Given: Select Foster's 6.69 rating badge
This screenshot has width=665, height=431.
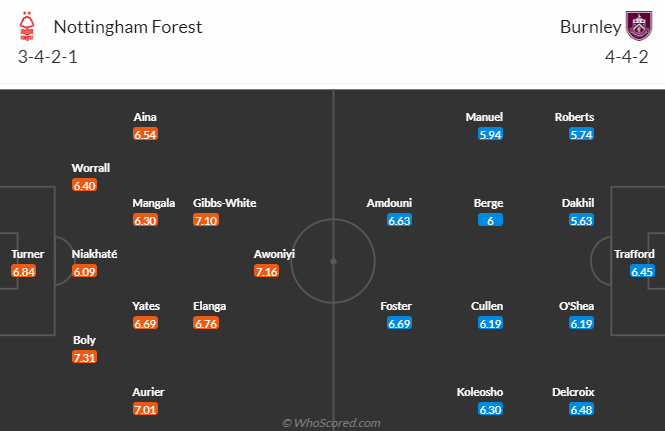Looking at the screenshot, I should [x=397, y=323].
